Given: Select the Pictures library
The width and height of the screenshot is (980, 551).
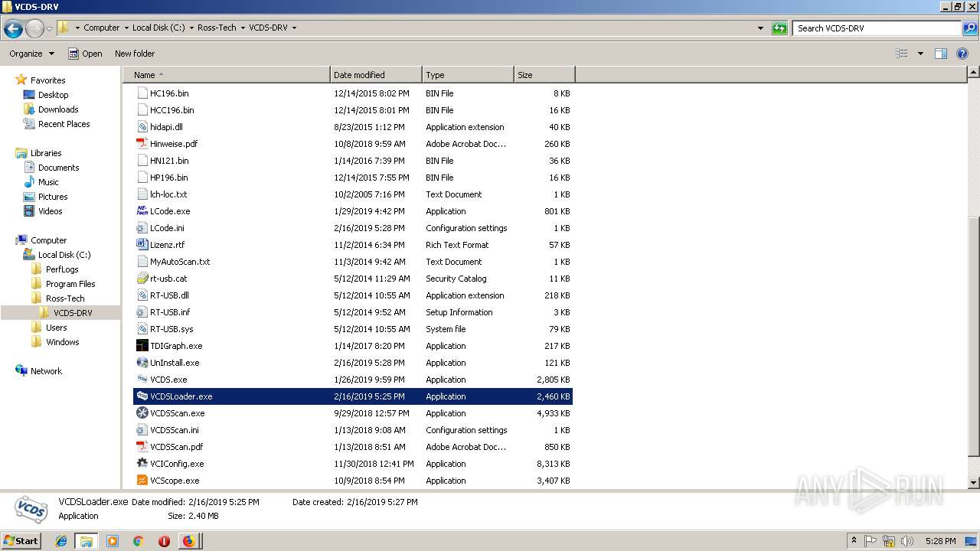Looking at the screenshot, I should pyautogui.click(x=53, y=197).
